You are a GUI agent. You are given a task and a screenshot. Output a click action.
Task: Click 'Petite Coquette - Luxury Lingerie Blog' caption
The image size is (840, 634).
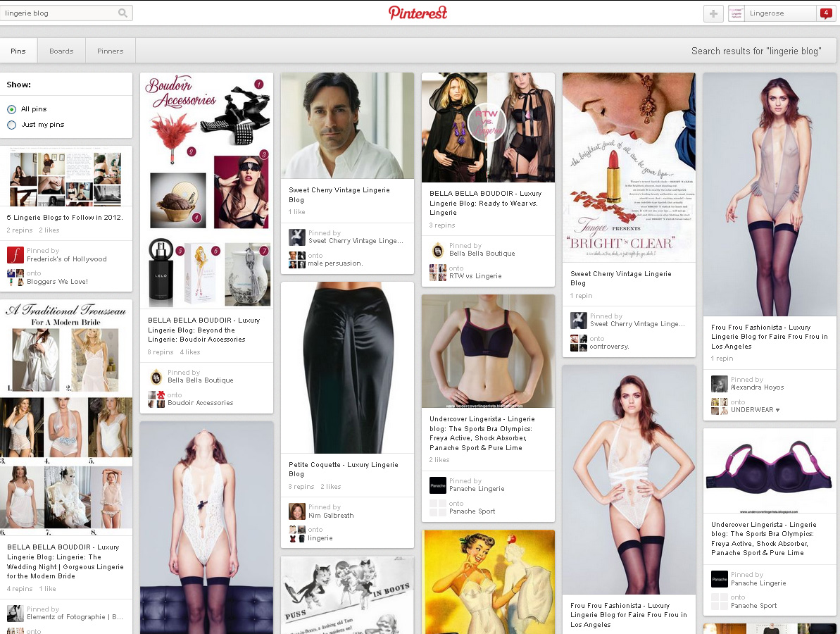pos(344,469)
